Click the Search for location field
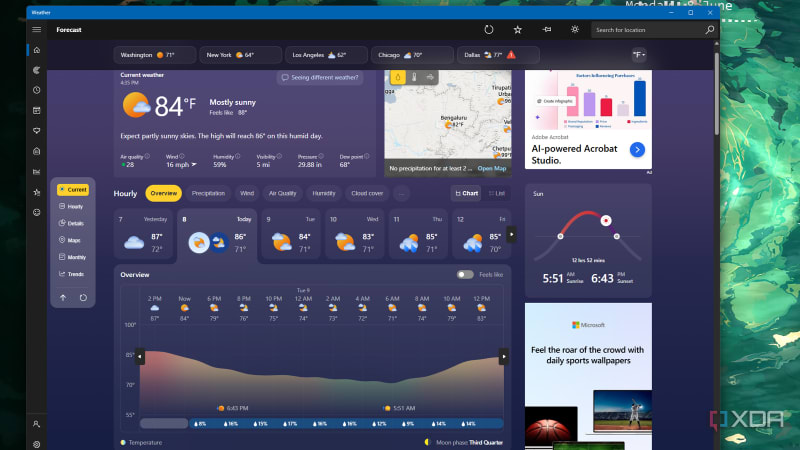800x450 pixels. [648, 30]
